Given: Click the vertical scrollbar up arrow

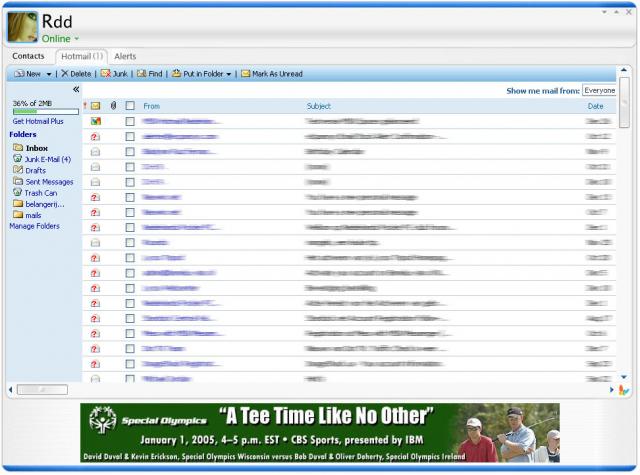Looking at the screenshot, I should pos(624,70).
